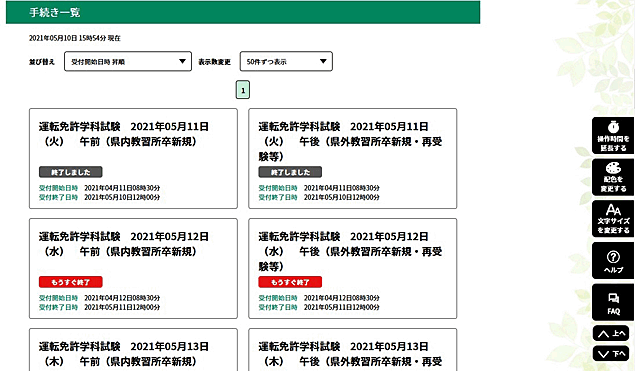635x371 pixels.
Task: Click the 表示数変更 label
Action: (214, 62)
